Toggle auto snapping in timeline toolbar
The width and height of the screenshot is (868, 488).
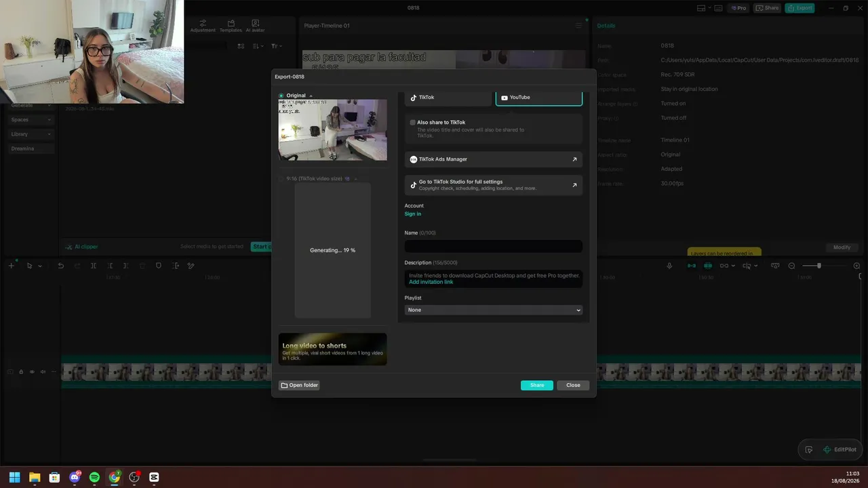[x=708, y=266]
